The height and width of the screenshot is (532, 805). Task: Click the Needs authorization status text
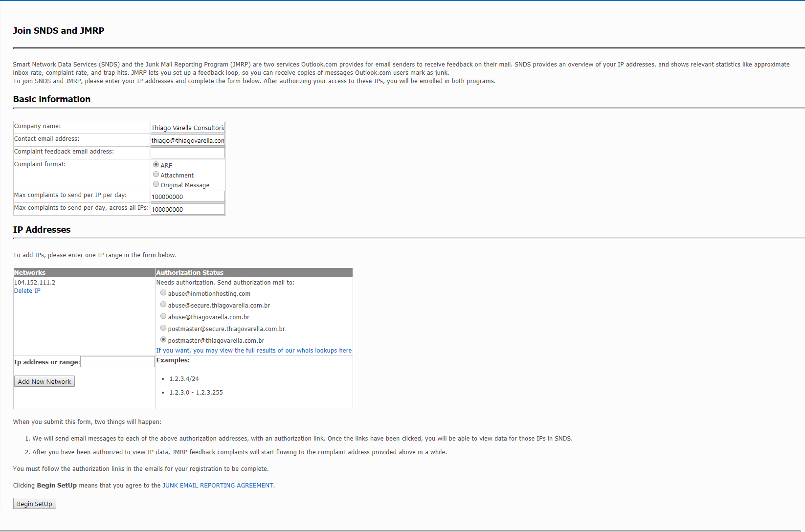(x=225, y=283)
